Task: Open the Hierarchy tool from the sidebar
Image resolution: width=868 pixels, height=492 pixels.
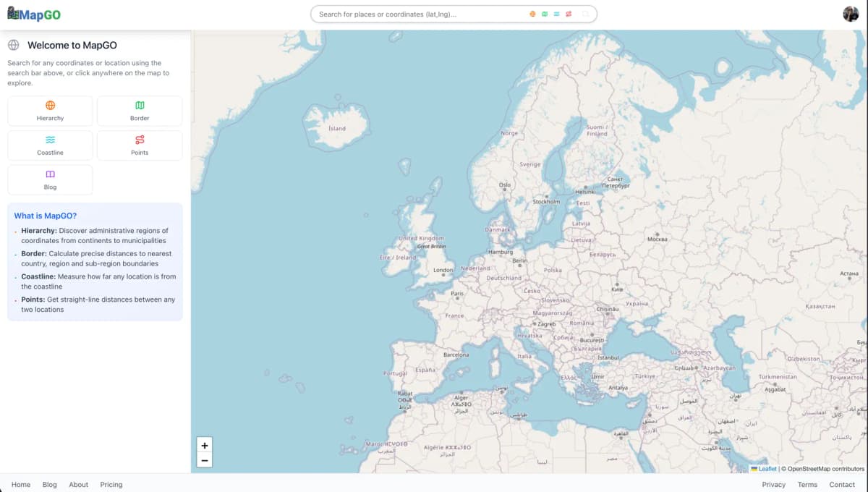Action: pyautogui.click(x=50, y=110)
